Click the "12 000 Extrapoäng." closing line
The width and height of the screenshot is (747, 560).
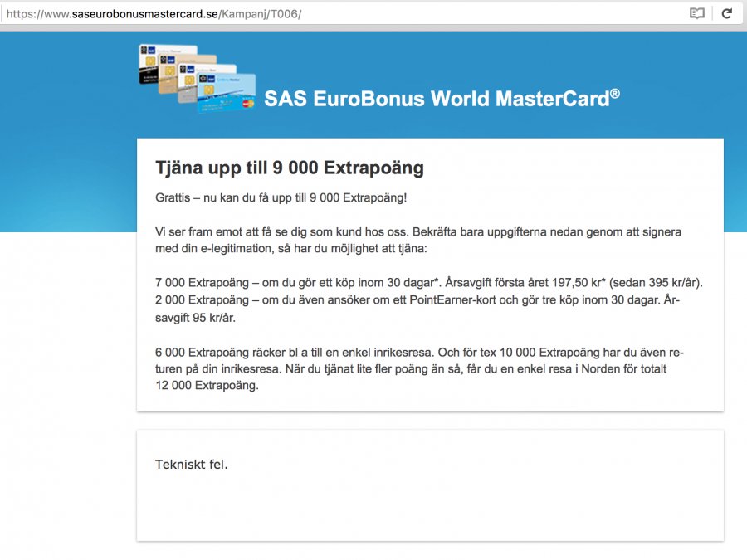207,384
